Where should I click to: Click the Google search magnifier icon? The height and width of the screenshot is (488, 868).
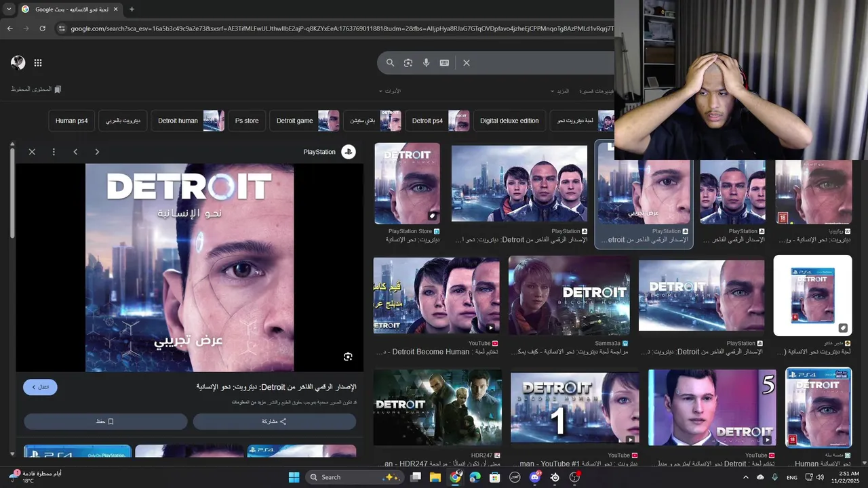click(x=390, y=62)
